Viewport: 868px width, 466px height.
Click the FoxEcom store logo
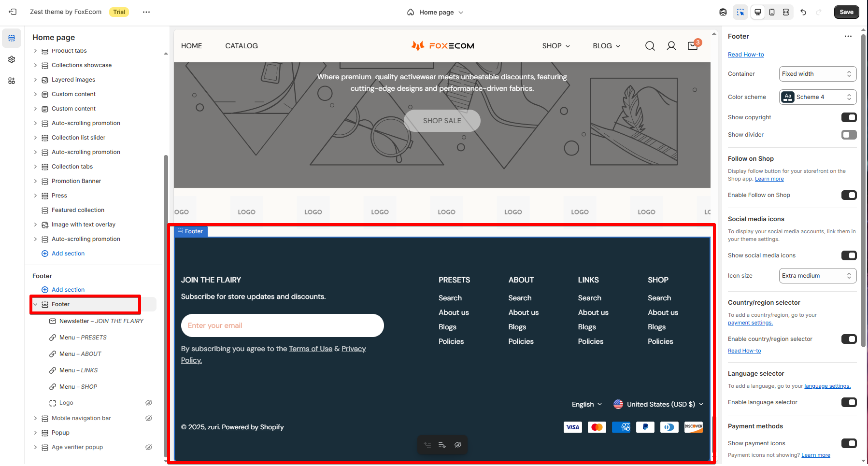[442, 45]
